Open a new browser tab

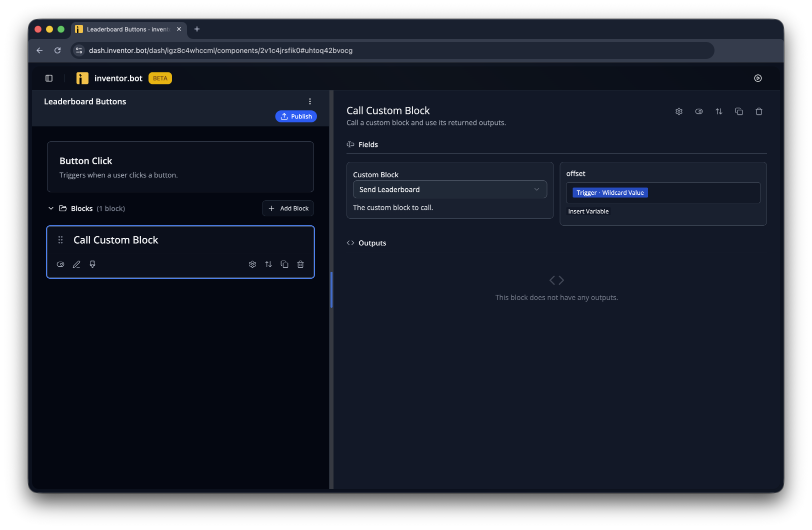[x=197, y=29]
